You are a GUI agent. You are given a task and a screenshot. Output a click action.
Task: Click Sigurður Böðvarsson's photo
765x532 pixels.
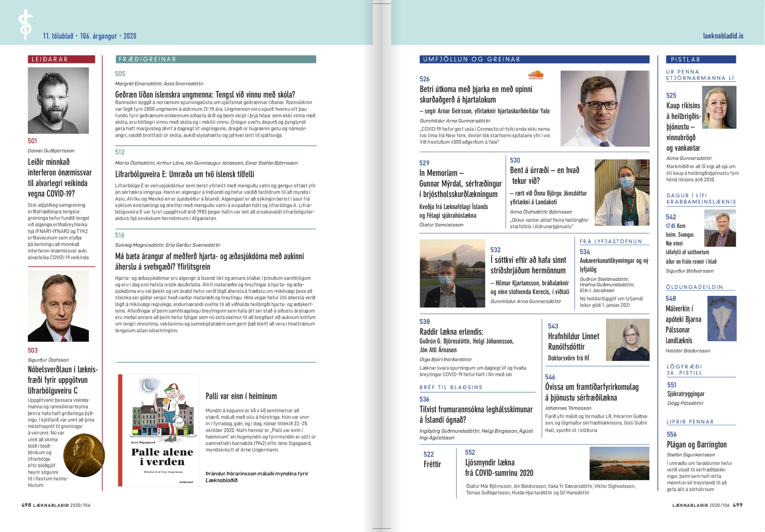[x=720, y=228]
